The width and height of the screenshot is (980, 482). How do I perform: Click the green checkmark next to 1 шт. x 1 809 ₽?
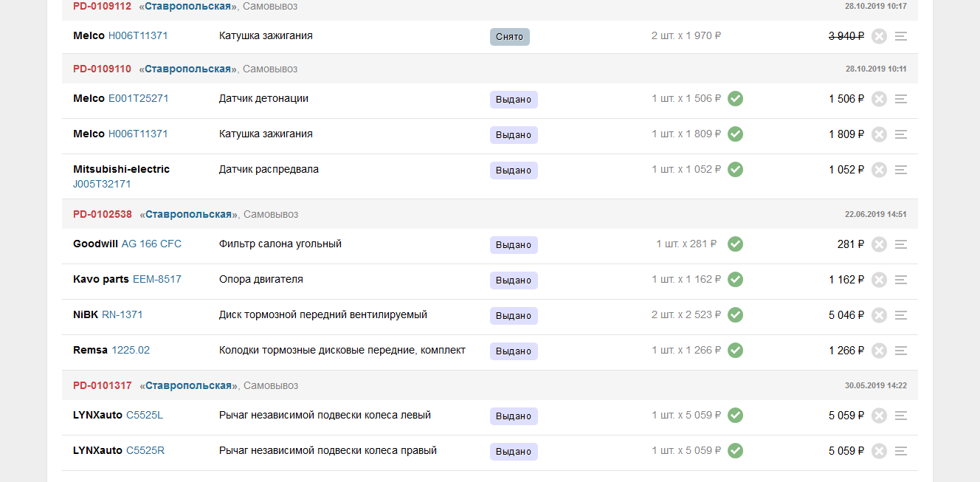pyautogui.click(x=735, y=134)
